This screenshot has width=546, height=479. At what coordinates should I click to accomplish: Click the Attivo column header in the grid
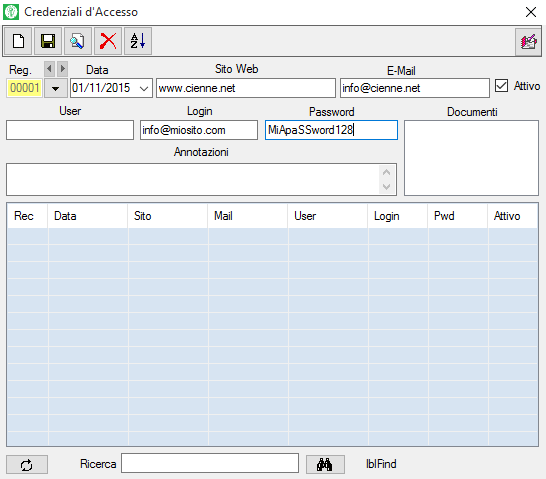tap(513, 216)
